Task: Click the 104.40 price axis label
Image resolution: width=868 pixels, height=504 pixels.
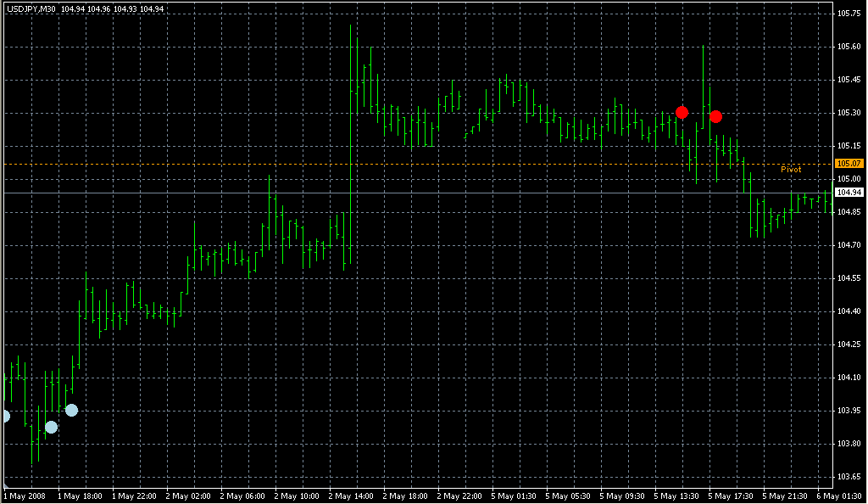Action: click(849, 311)
